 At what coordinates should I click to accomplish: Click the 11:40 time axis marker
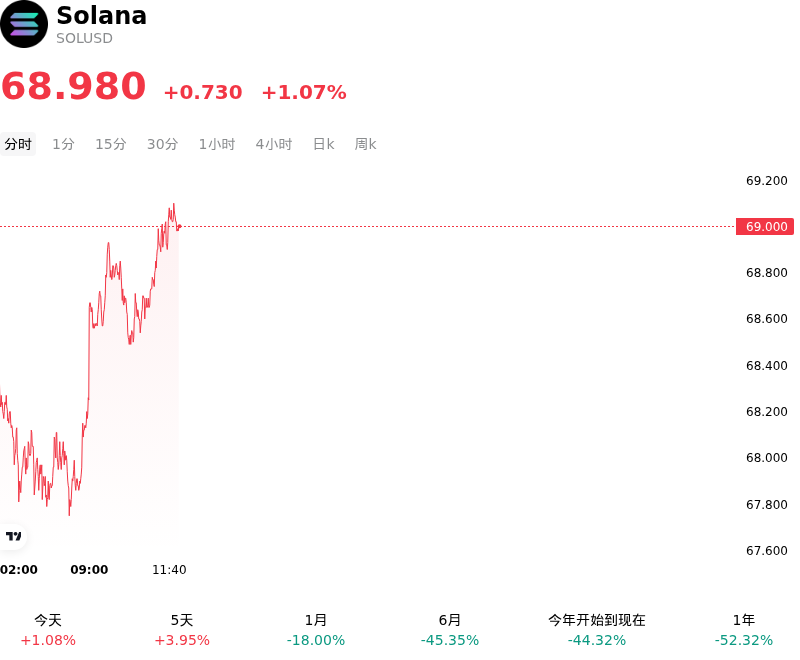coord(169,570)
